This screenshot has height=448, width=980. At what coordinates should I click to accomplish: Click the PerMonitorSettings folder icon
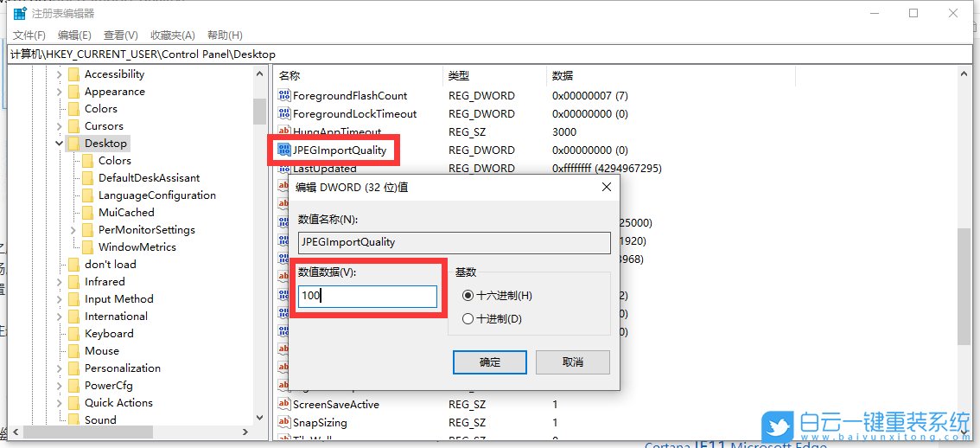pos(87,230)
